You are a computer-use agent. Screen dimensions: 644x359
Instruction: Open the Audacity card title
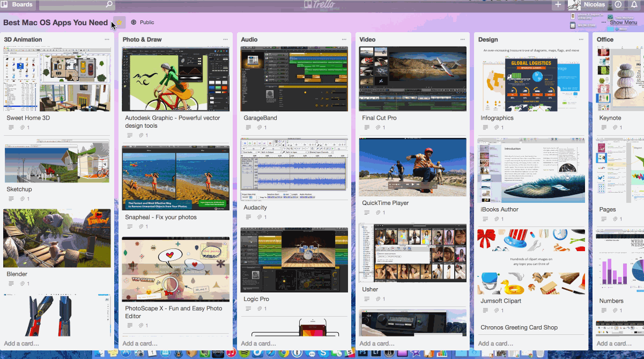click(x=255, y=208)
